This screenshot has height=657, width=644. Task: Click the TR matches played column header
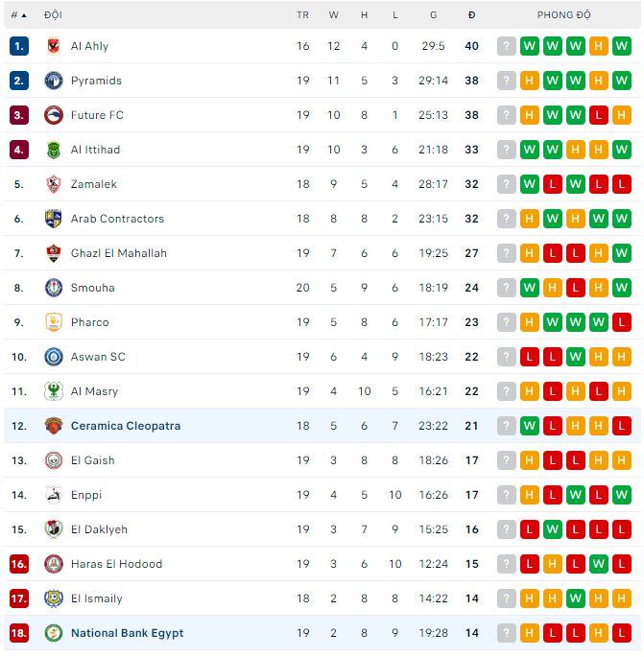pos(303,15)
